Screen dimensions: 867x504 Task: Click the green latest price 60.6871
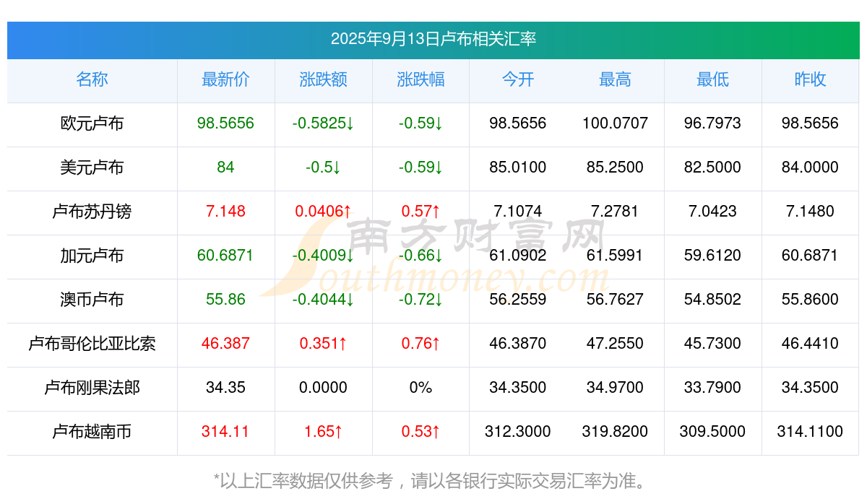[225, 256]
